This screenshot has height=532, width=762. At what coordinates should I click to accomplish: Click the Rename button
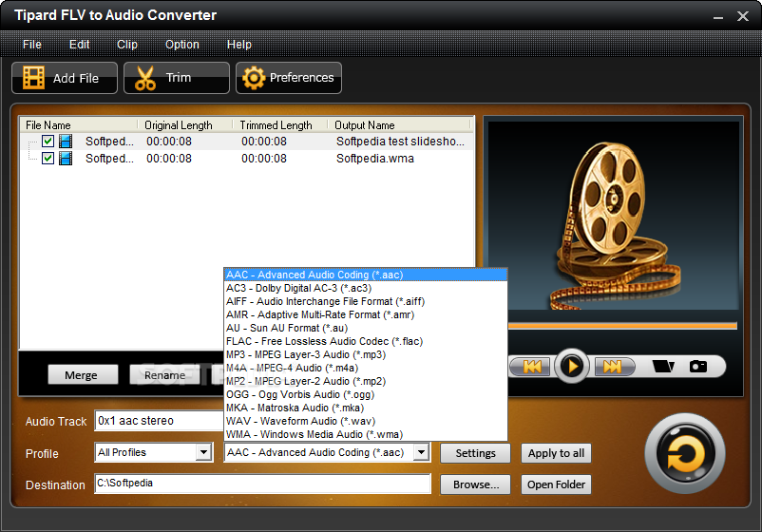pyautogui.click(x=164, y=374)
